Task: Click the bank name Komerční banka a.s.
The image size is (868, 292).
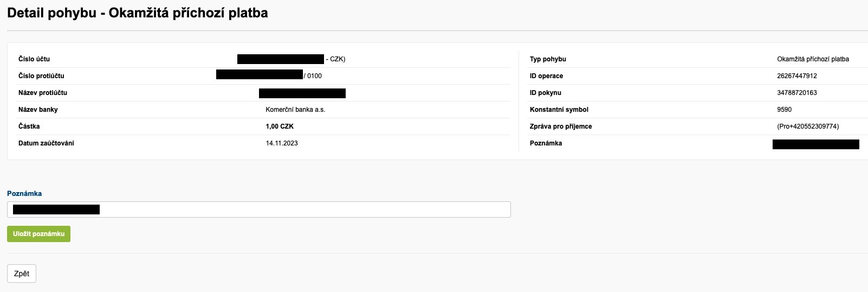Action: click(x=295, y=110)
